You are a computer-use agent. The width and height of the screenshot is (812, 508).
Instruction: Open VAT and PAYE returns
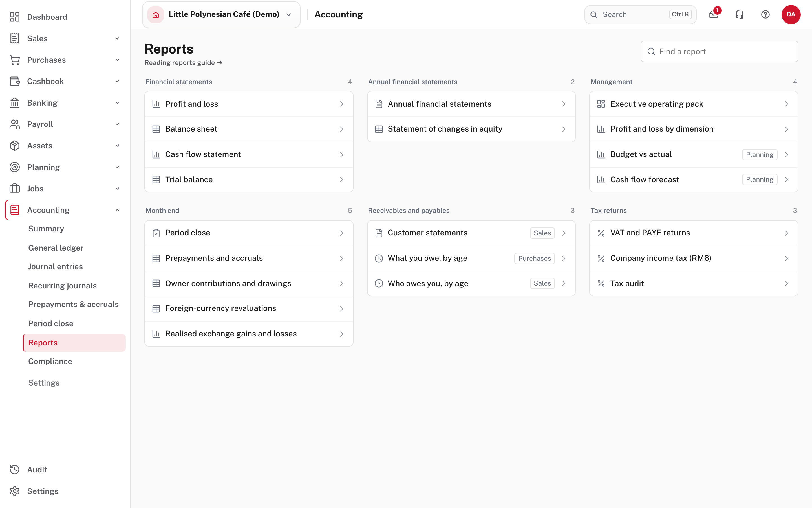tap(694, 233)
